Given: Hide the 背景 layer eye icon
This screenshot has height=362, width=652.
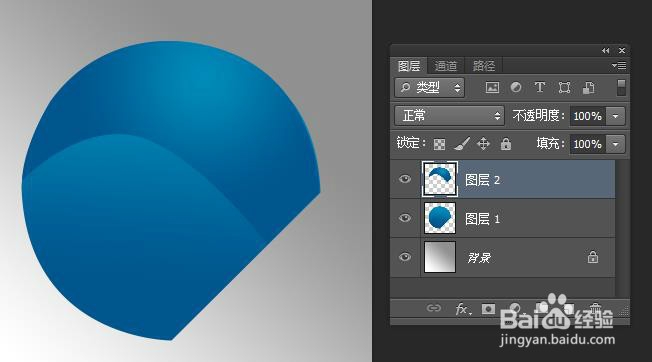Looking at the screenshot, I should pyautogui.click(x=405, y=257).
